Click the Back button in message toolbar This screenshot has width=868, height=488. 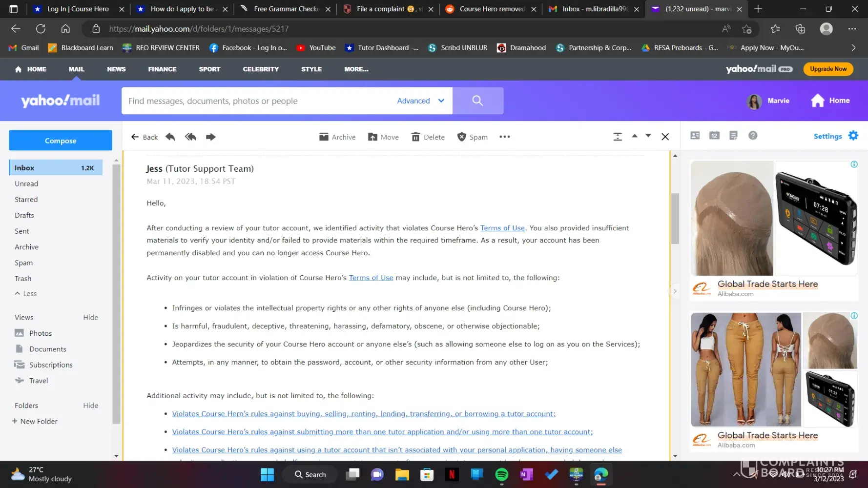pos(145,137)
